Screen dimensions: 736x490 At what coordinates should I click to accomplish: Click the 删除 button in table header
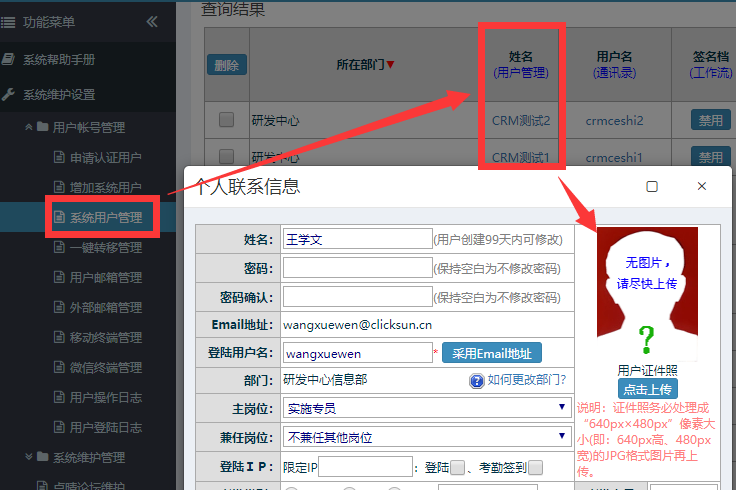pos(227,65)
